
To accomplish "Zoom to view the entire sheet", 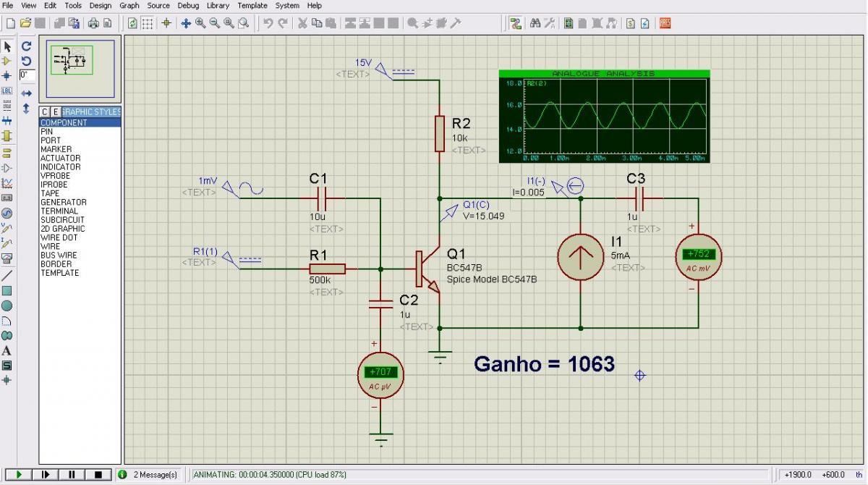I will [x=229, y=23].
